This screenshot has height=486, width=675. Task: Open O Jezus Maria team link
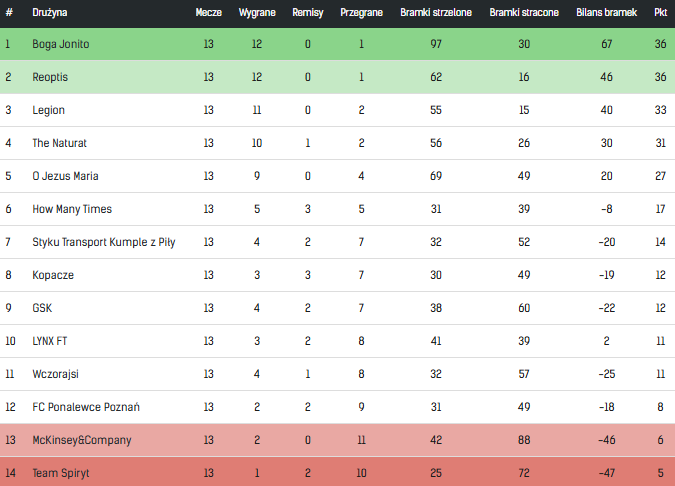pyautogui.click(x=65, y=176)
